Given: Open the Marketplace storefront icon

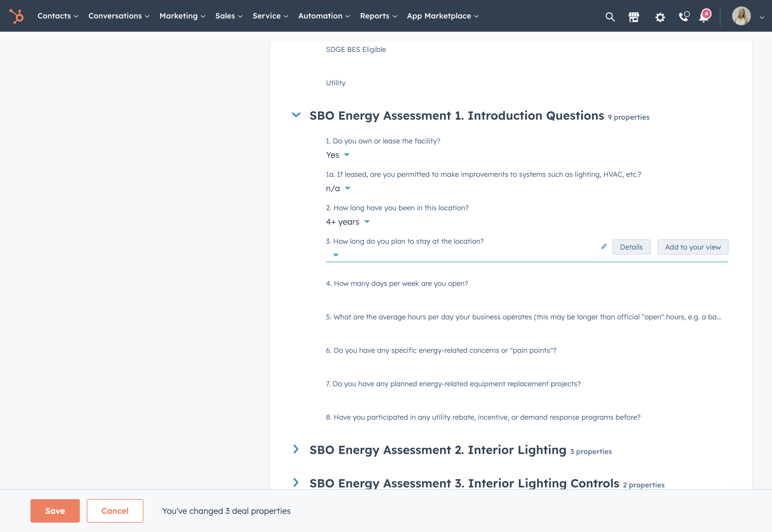Looking at the screenshot, I should coord(634,17).
